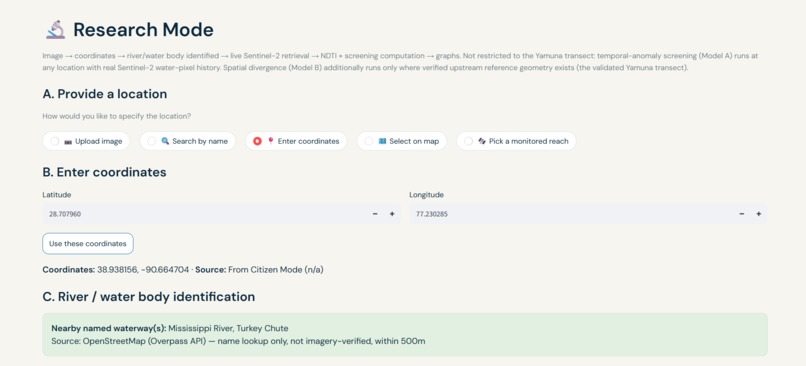Click the camera icon in Upload image
Viewport: 806px width, 366px height.
coord(68,141)
